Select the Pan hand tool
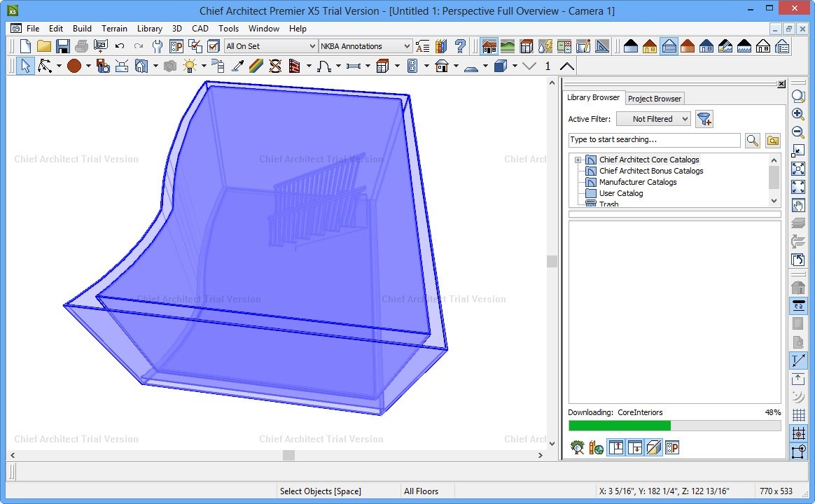This screenshot has width=815, height=504. pos(797,205)
